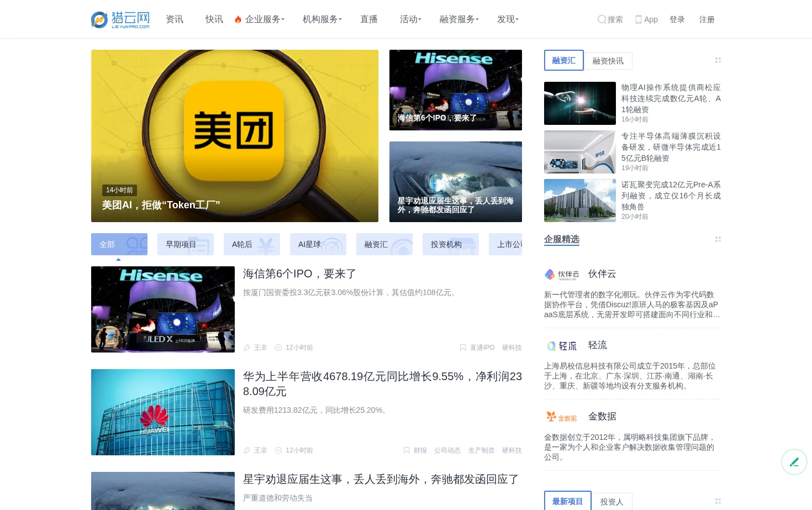Click the grid dots icon beside 企服精选
The height and width of the screenshot is (510, 812).
pyautogui.click(x=718, y=239)
